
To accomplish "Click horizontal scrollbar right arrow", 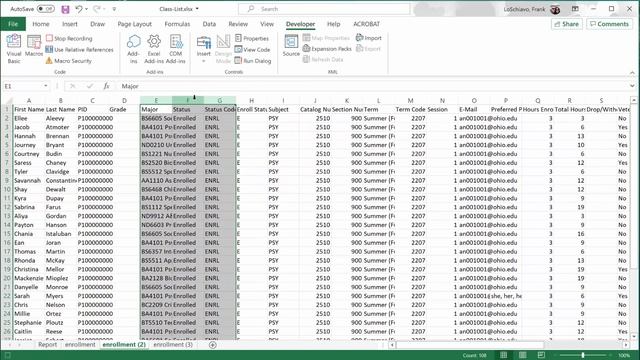I will [626, 345].
